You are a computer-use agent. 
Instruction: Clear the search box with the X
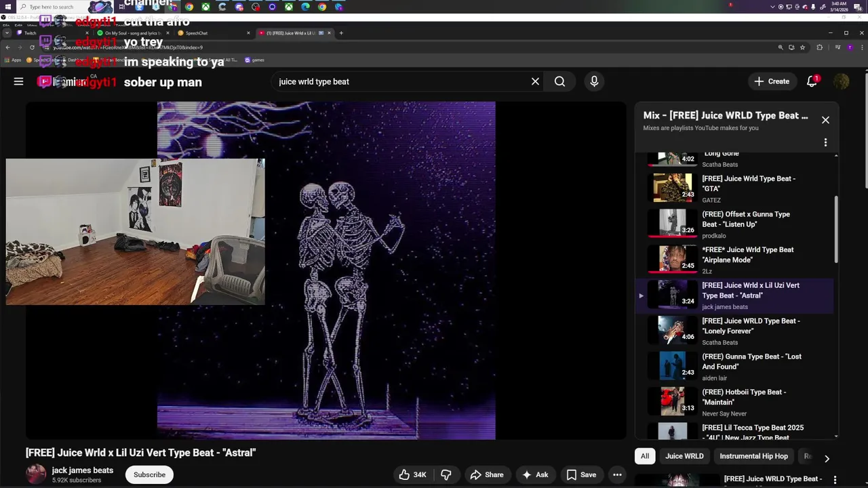pos(535,81)
